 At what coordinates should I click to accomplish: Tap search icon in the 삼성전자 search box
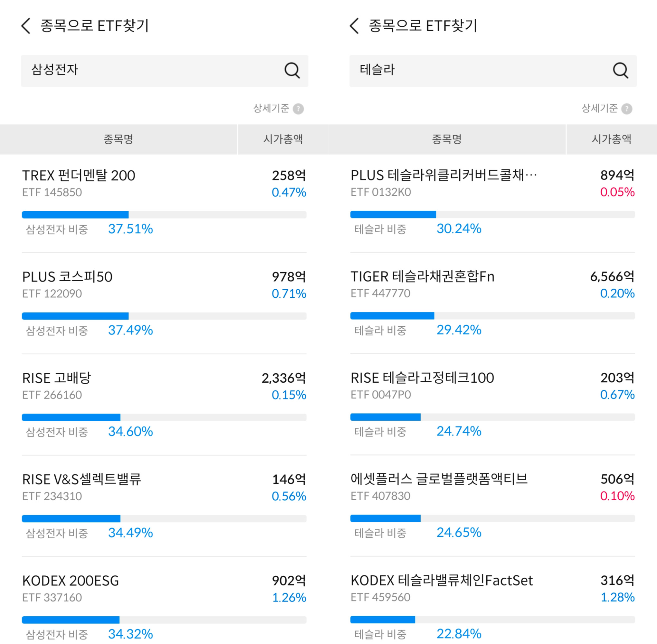pyautogui.click(x=292, y=71)
